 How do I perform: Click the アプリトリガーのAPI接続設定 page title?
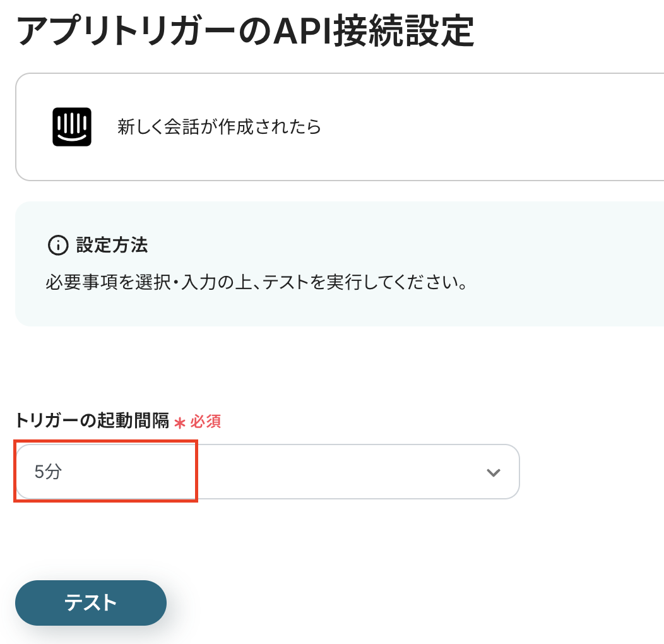(x=245, y=32)
